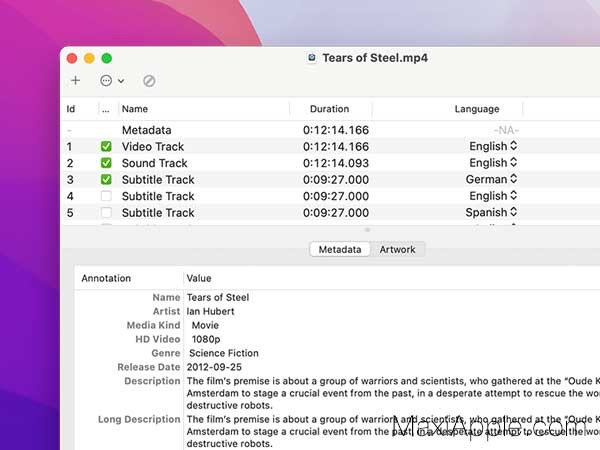Screen dimensions: 600x450
Task: Enable the English Subtitle Track checkbox
Action: pyautogui.click(x=106, y=196)
